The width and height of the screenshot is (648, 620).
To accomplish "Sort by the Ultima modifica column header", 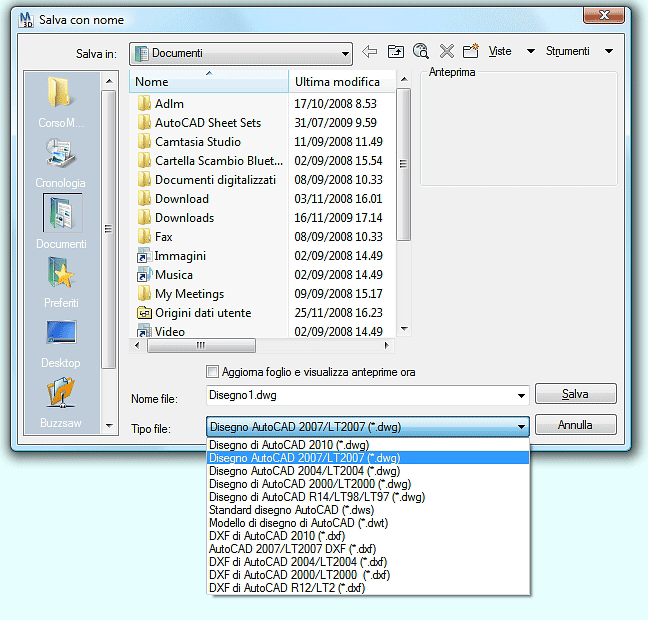I will 342,81.
